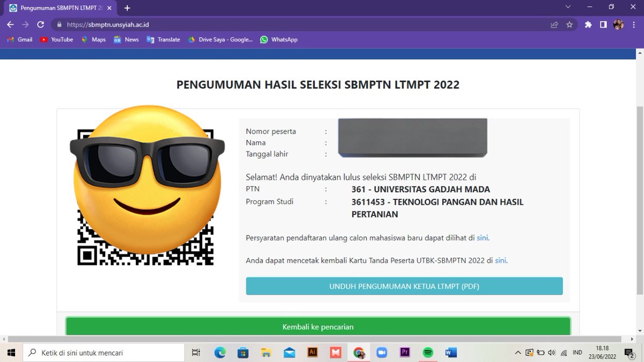Click the browser forward arrow
The image size is (644, 362).
tap(25, 25)
